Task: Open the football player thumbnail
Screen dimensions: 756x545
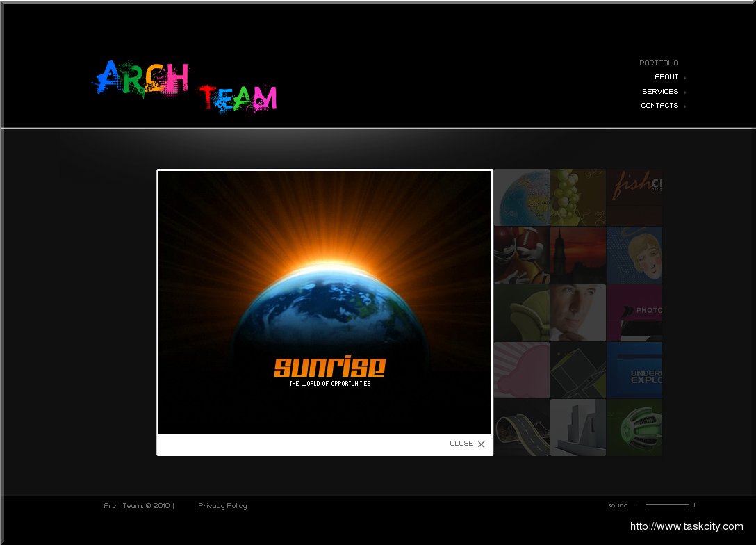Action: point(521,254)
